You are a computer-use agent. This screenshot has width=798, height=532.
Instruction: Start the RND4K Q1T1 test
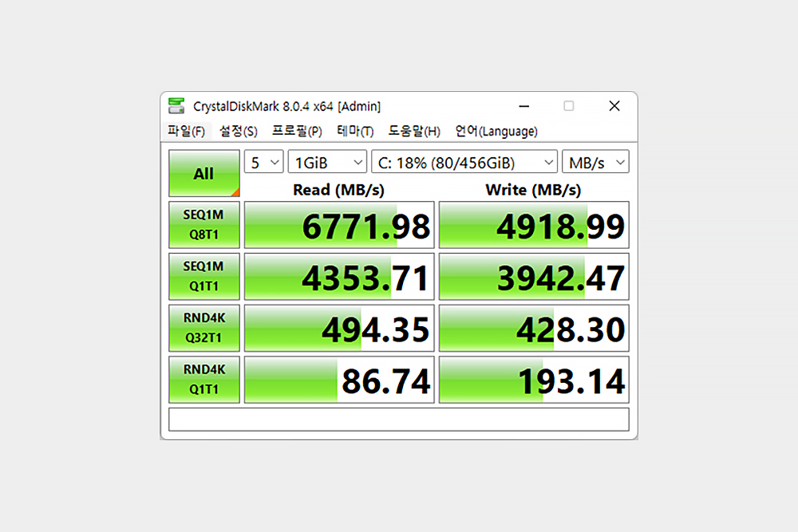pyautogui.click(x=204, y=380)
